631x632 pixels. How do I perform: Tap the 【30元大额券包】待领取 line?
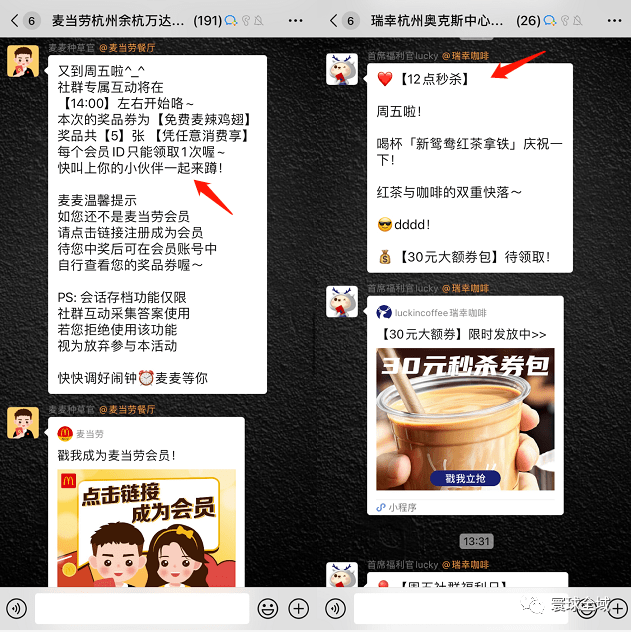pyautogui.click(x=464, y=257)
